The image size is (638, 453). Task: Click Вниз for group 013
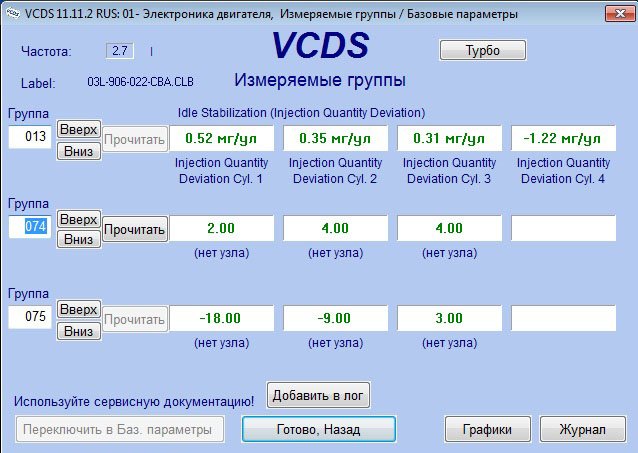pyautogui.click(x=79, y=151)
